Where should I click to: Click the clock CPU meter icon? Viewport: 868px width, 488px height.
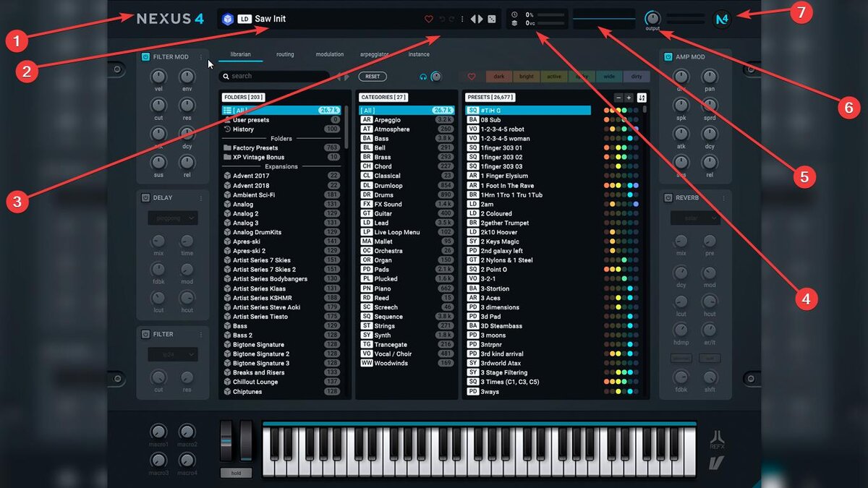point(514,14)
